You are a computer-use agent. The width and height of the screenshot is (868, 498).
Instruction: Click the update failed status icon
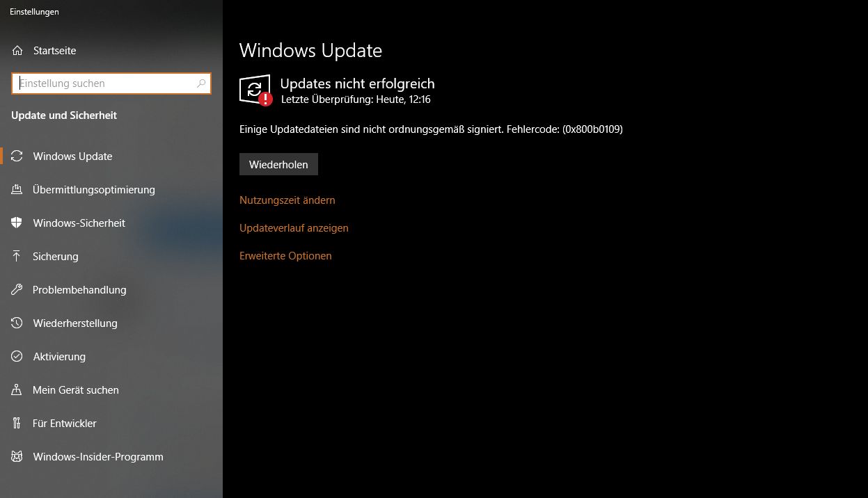click(255, 90)
